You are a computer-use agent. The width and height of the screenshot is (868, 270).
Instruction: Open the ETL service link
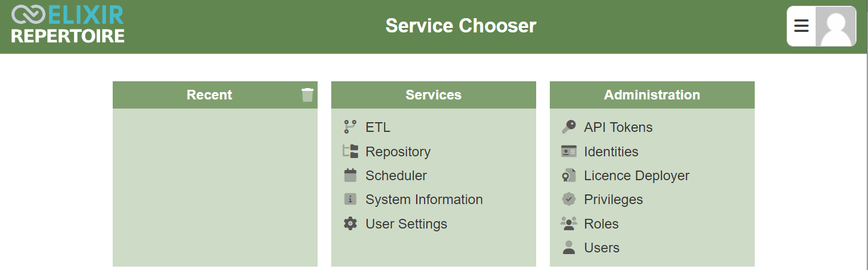pyautogui.click(x=378, y=127)
